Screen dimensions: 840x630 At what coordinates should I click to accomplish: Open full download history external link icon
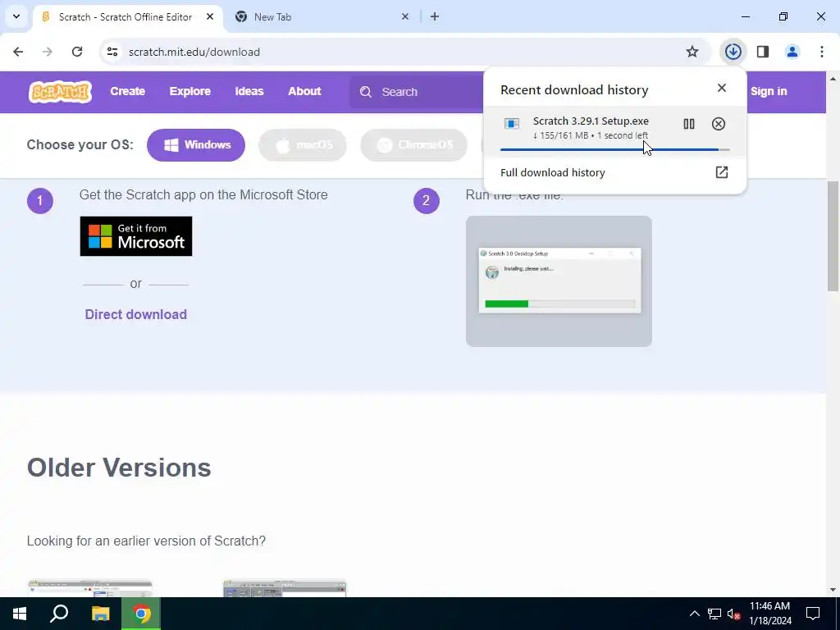(722, 172)
